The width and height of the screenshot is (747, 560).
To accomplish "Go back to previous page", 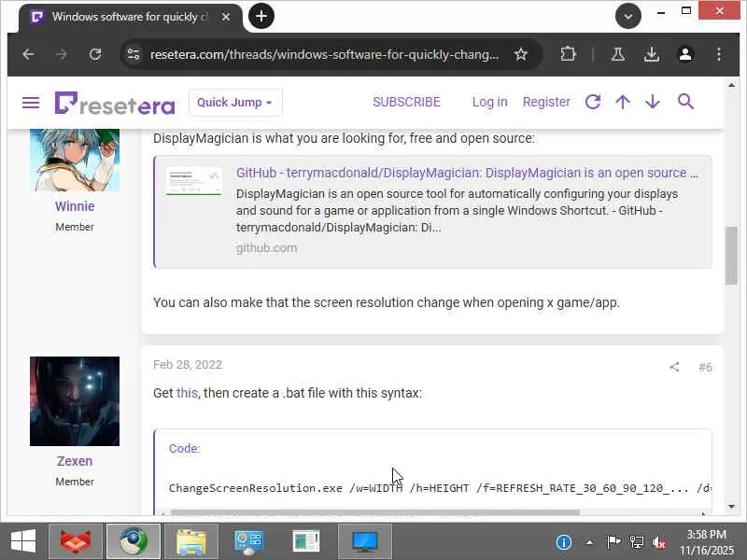I will point(29,54).
